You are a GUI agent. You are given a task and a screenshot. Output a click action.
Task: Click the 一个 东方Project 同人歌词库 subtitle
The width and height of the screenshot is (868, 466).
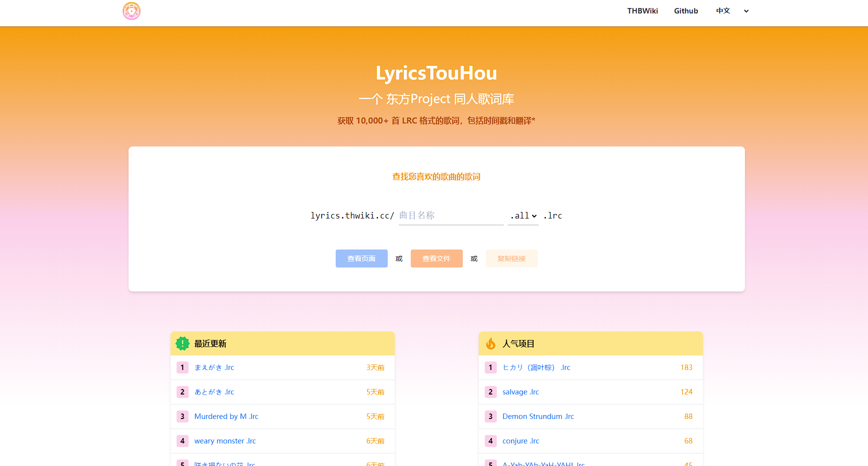[x=437, y=99]
